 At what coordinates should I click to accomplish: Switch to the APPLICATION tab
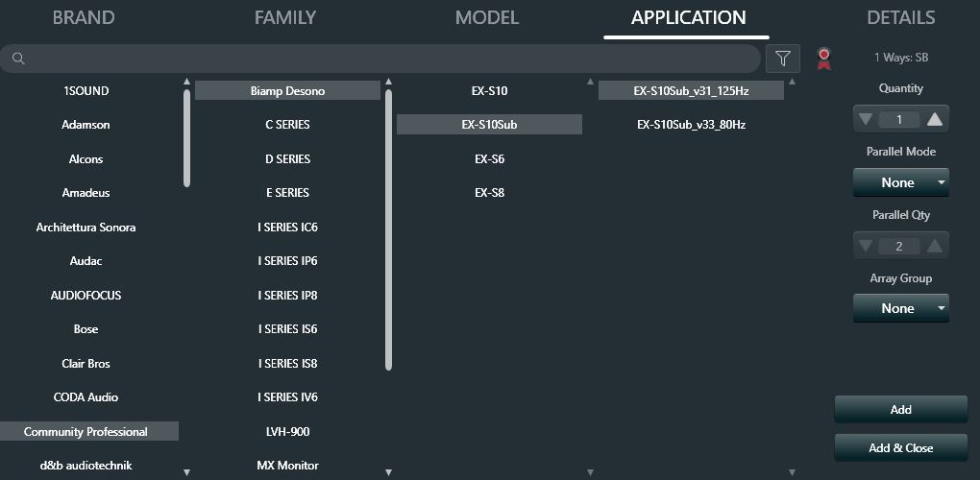pos(688,17)
